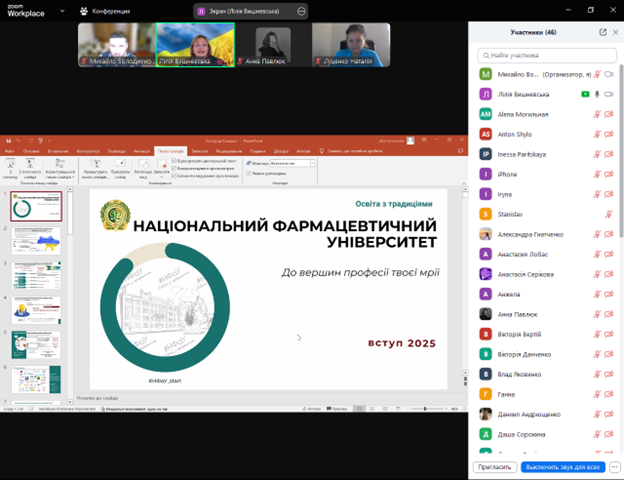624x480 pixels.
Task: Click the slide pane scroll-up arrow
Action: 465,189
